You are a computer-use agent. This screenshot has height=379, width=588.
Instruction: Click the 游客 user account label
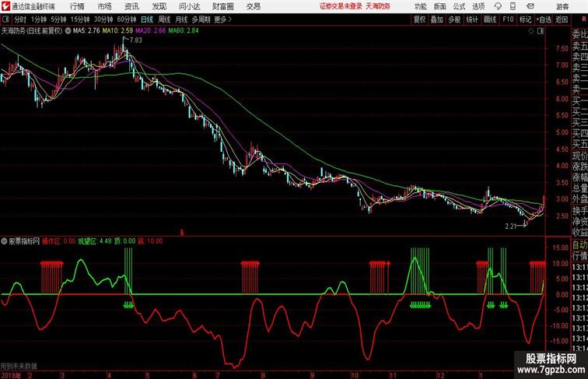coord(562,6)
